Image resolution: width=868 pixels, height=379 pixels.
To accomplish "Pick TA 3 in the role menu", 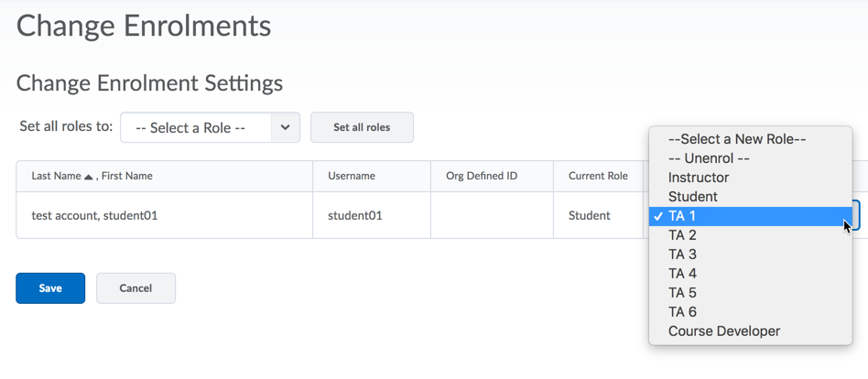I will click(x=682, y=254).
